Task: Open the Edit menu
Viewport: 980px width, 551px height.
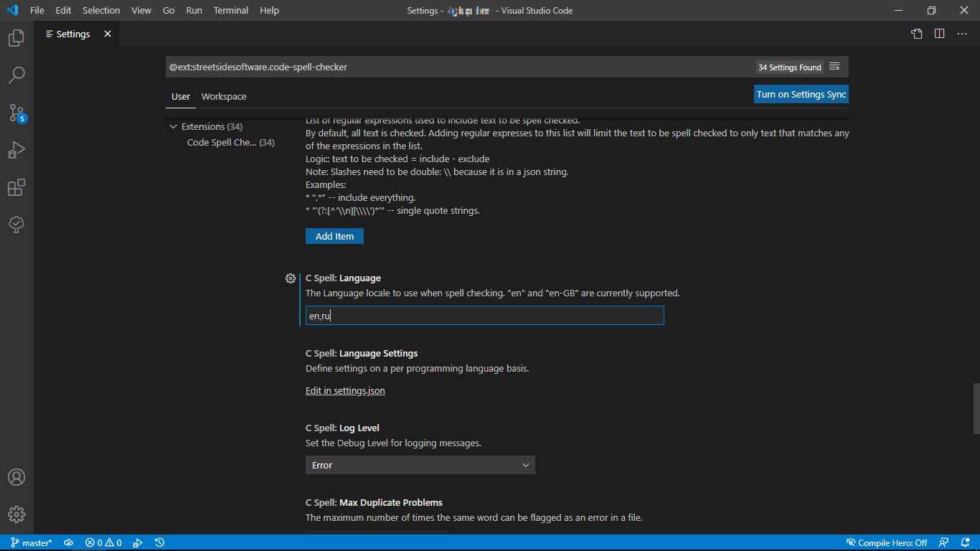Action: pyautogui.click(x=63, y=10)
